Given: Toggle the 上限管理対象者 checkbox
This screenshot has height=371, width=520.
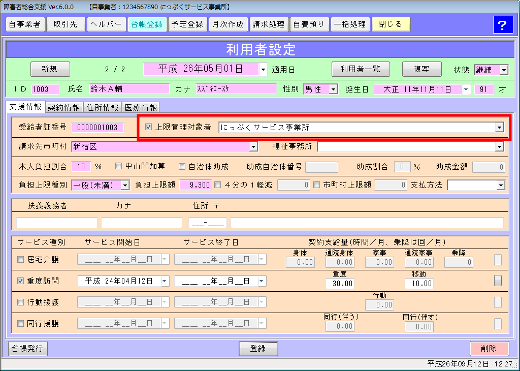Looking at the screenshot, I should click(x=148, y=127).
